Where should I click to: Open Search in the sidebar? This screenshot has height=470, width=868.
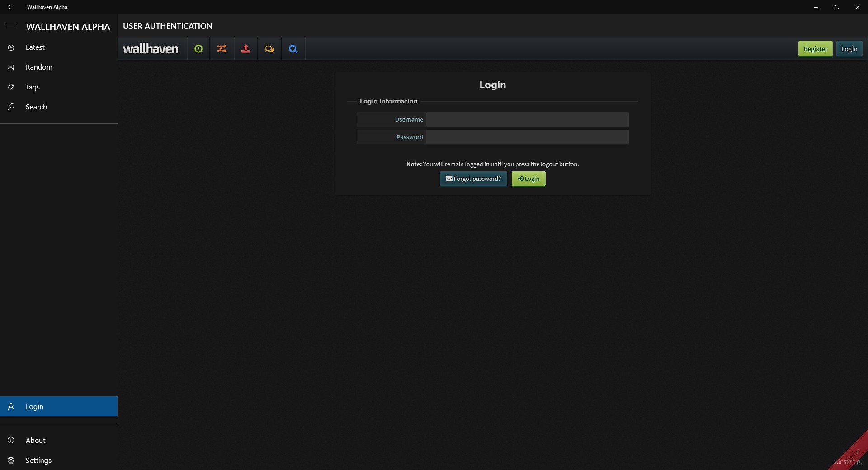(x=59, y=107)
